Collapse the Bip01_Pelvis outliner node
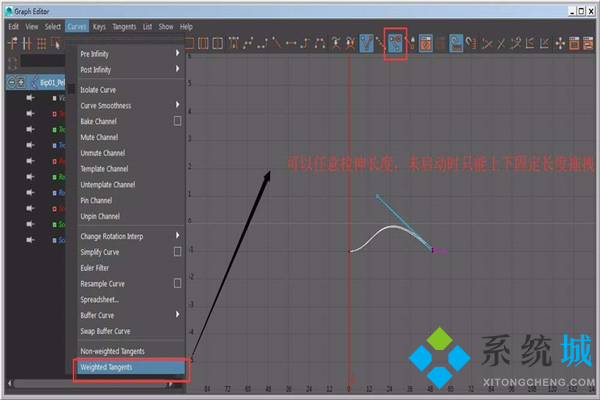This screenshot has width=600, height=400. 9,82
